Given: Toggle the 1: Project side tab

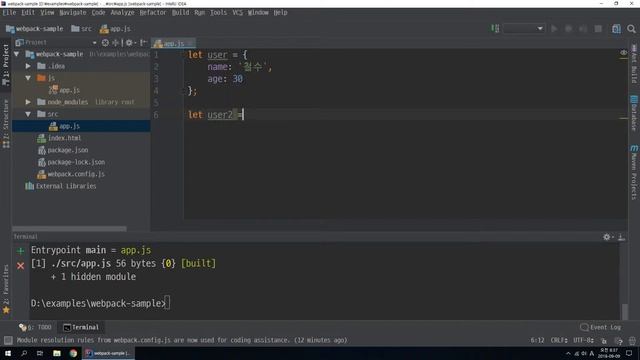Looking at the screenshot, I should [6, 64].
